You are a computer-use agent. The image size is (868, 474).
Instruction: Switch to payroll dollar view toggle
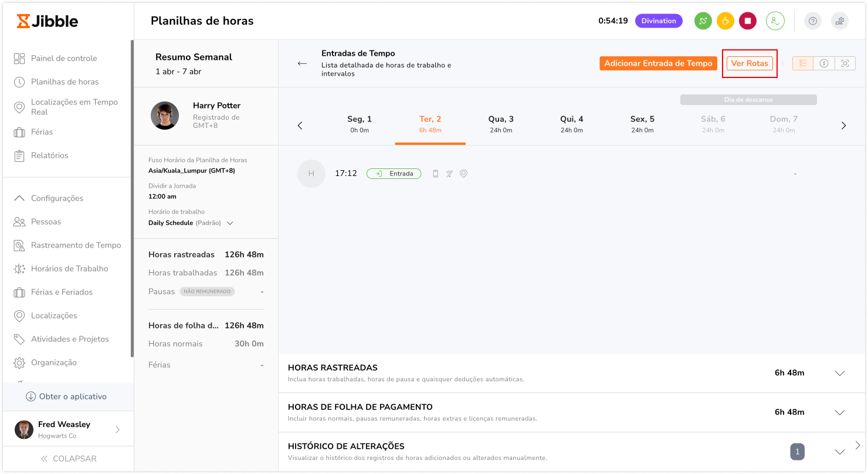tap(824, 63)
